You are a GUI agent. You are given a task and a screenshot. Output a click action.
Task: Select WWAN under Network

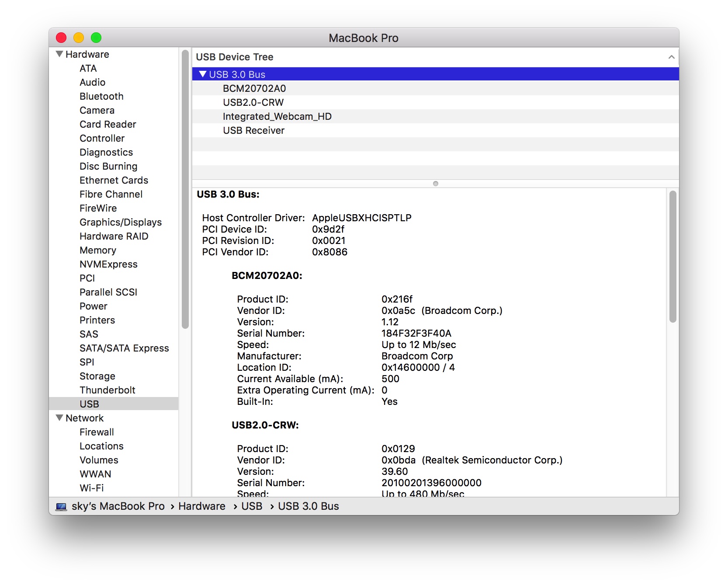(95, 474)
